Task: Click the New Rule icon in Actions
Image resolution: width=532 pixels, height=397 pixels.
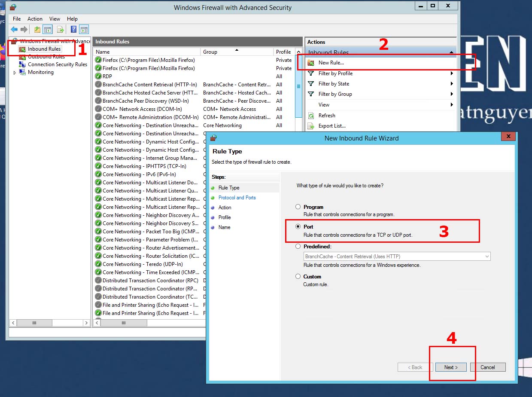Action: (x=311, y=63)
